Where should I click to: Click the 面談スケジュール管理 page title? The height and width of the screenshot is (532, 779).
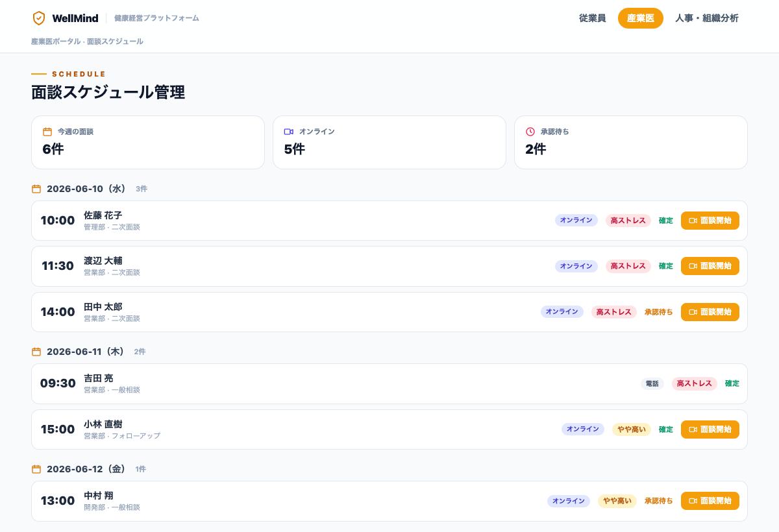pyautogui.click(x=108, y=92)
